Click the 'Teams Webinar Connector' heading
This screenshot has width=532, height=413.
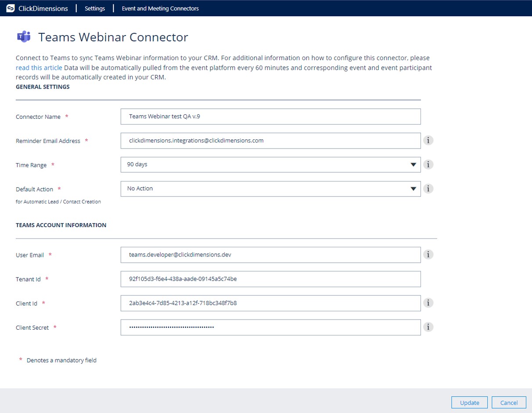113,37
